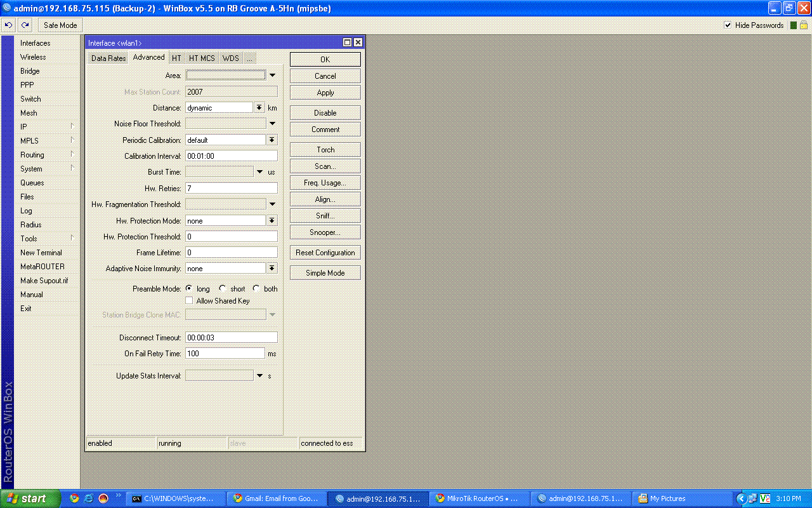Open My Pictures taskbar window

[x=681, y=498]
